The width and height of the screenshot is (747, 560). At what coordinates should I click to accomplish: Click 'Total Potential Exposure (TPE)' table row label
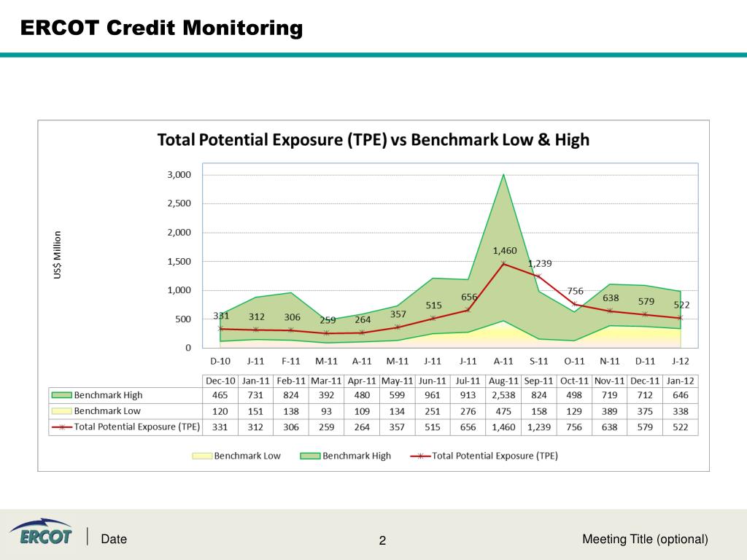pyautogui.click(x=136, y=427)
